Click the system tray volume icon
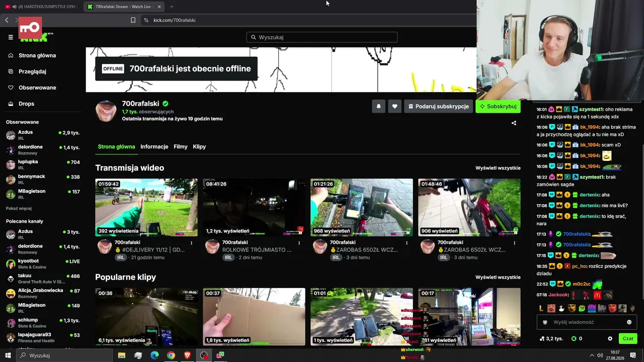644x362 pixels. (600, 355)
